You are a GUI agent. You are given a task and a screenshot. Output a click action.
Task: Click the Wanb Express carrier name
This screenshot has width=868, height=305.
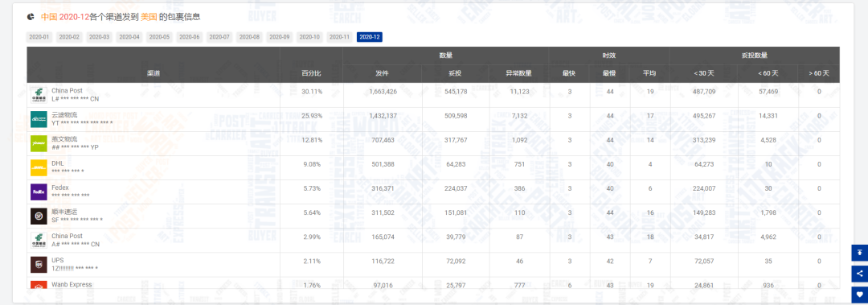pos(72,285)
